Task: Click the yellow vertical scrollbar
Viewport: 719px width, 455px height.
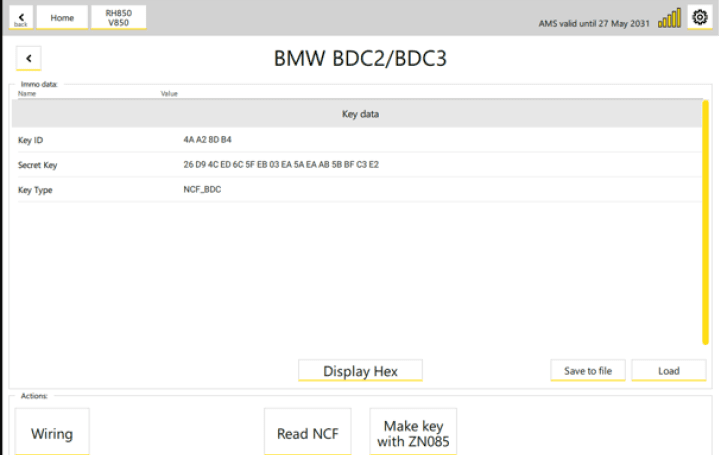Action: [705, 222]
